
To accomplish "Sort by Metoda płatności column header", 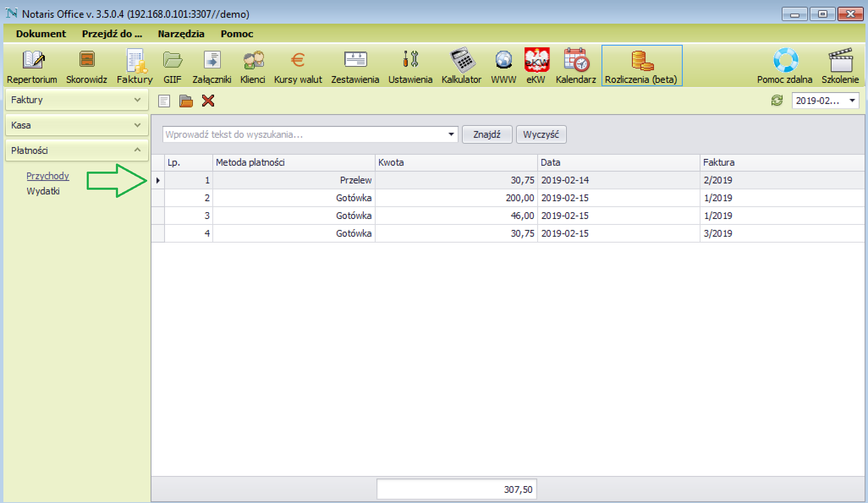I will pos(294,162).
